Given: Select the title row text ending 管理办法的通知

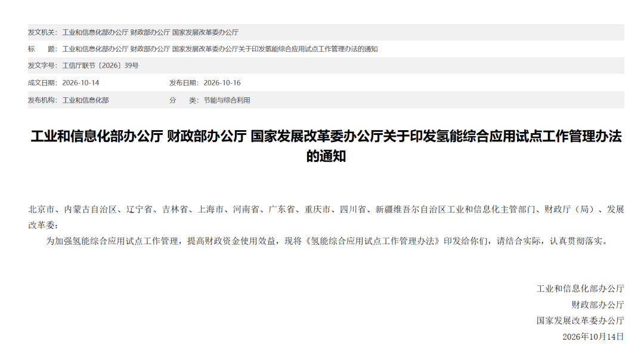Looking at the screenshot, I should pyautogui.click(x=219, y=49).
